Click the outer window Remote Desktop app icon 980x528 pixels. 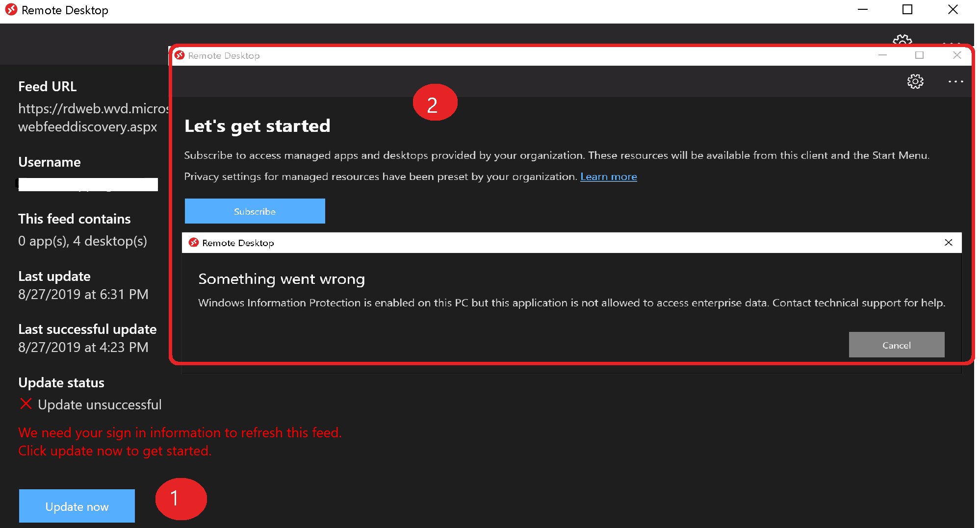click(11, 10)
